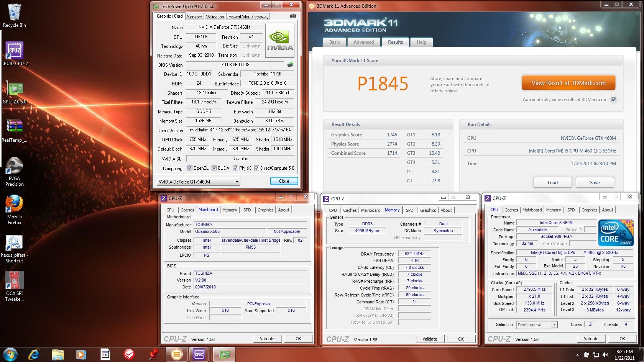Click the BIOS save chip icon in GPU-Z
The height and width of the screenshot is (362, 644).
(x=290, y=65)
